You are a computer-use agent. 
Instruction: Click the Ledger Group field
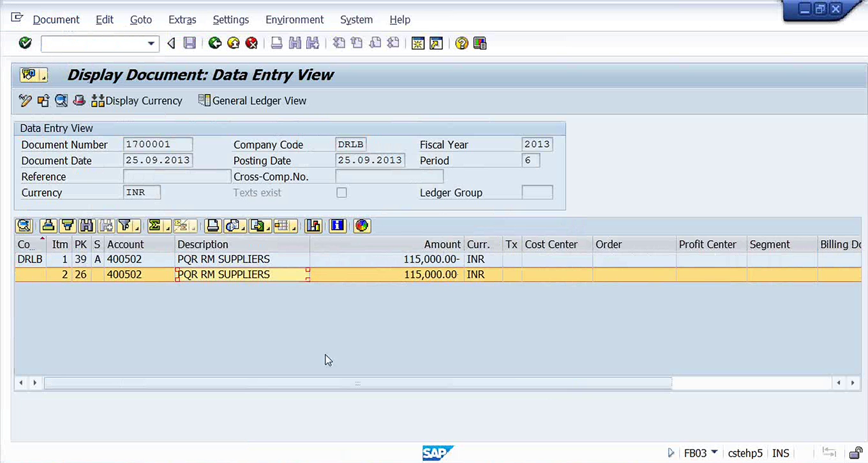pyautogui.click(x=537, y=192)
